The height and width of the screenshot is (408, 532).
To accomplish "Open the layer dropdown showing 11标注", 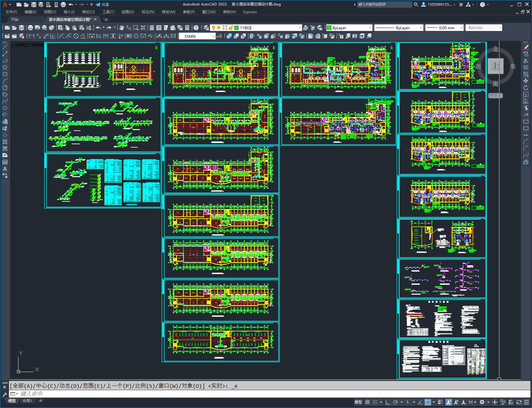I will click(268, 28).
